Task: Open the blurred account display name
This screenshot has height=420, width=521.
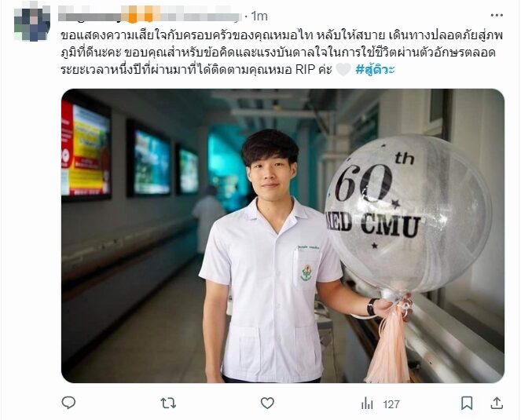Action: click(150, 16)
